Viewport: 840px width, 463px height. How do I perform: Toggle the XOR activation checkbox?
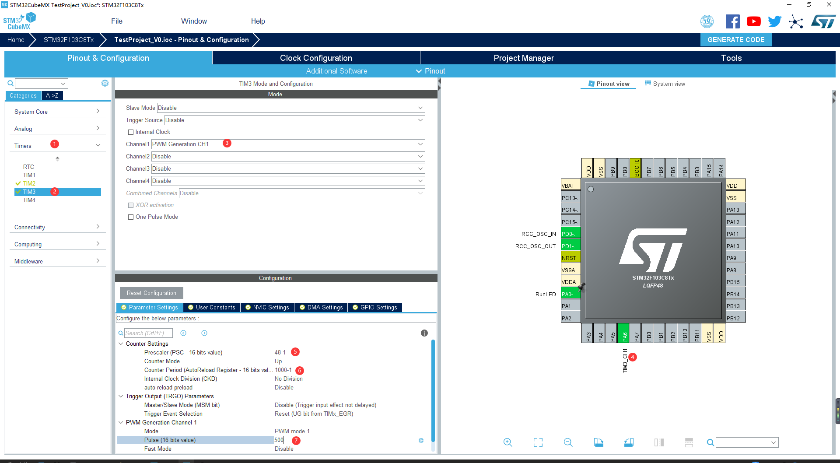coord(130,205)
